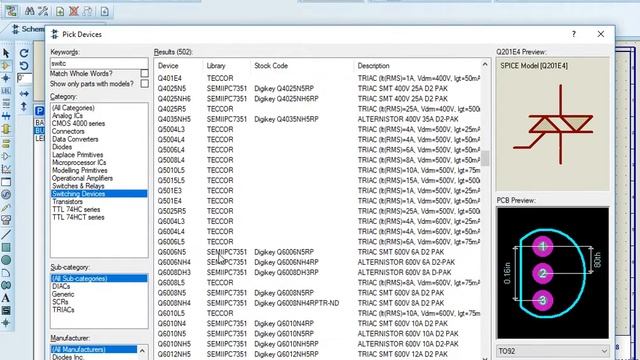Open the Virtual instruments mode tool
Screen dimensions: 640x360
coord(6,220)
